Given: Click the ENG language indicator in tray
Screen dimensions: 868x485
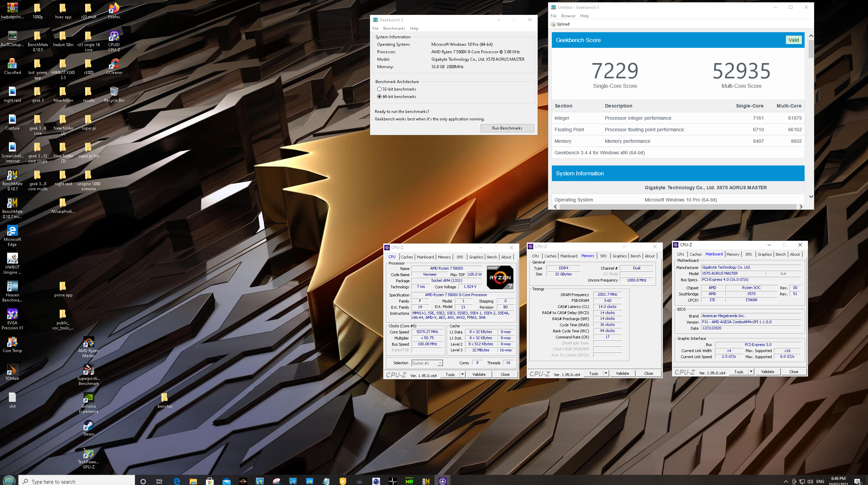Looking at the screenshot, I should click(x=820, y=481).
